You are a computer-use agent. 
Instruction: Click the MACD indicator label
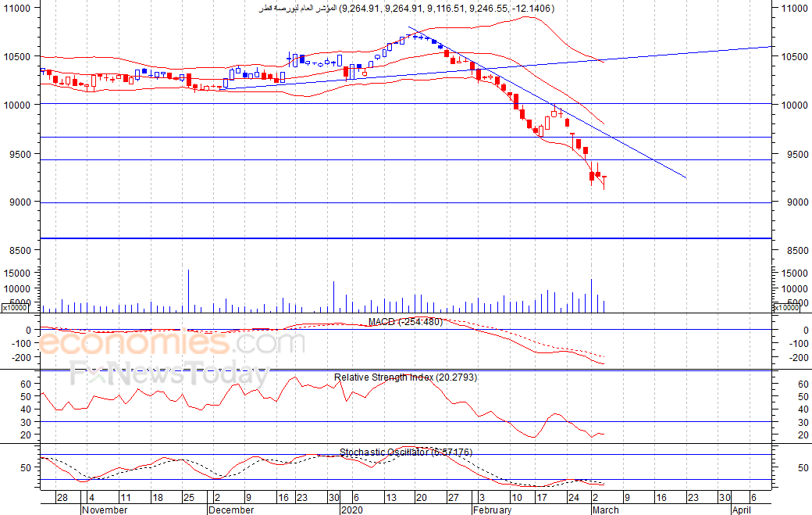coord(405,322)
